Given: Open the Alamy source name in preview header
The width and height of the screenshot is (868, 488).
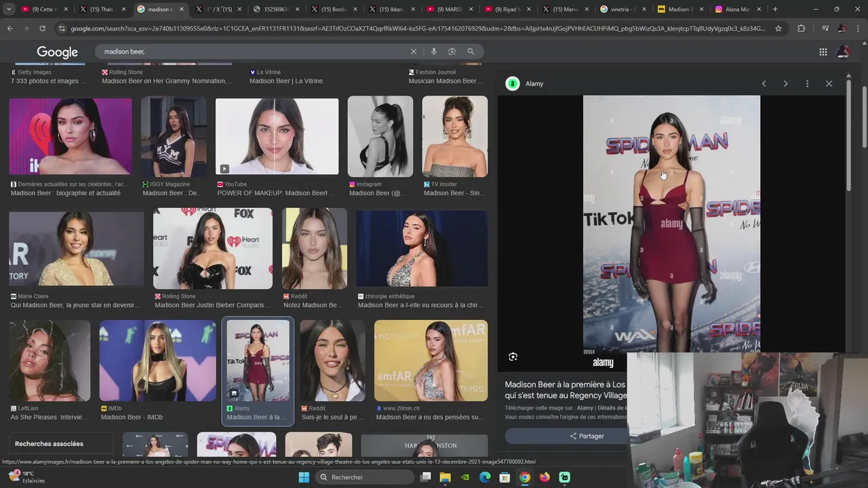Looking at the screenshot, I should (x=534, y=83).
